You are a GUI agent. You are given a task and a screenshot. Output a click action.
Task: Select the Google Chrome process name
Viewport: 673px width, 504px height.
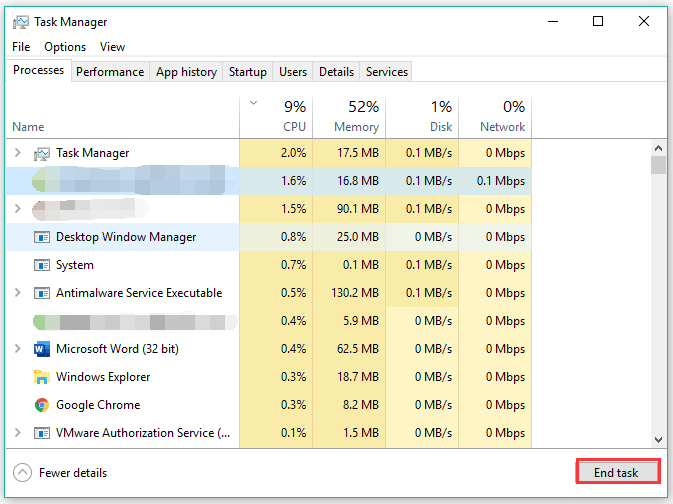(x=98, y=405)
